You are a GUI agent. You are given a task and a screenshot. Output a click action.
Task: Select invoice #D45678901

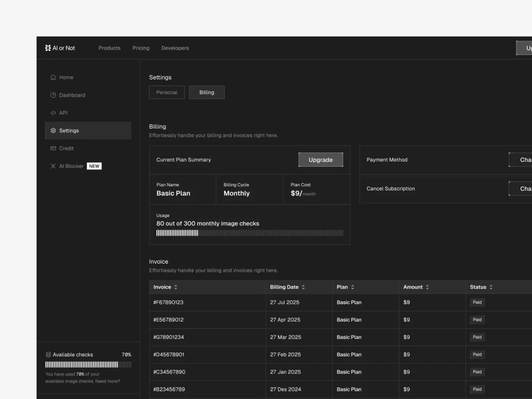169,355
